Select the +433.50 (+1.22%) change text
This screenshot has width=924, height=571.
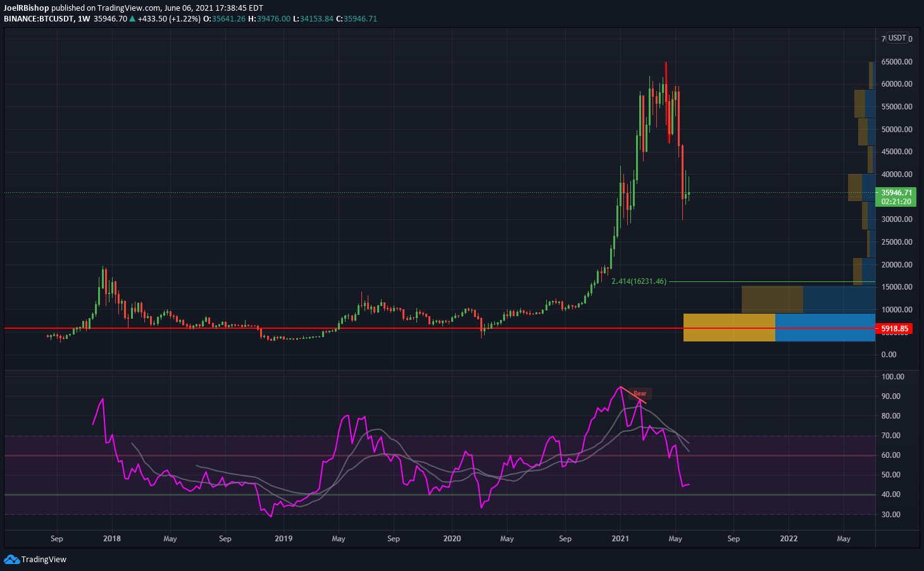pyautogui.click(x=169, y=19)
